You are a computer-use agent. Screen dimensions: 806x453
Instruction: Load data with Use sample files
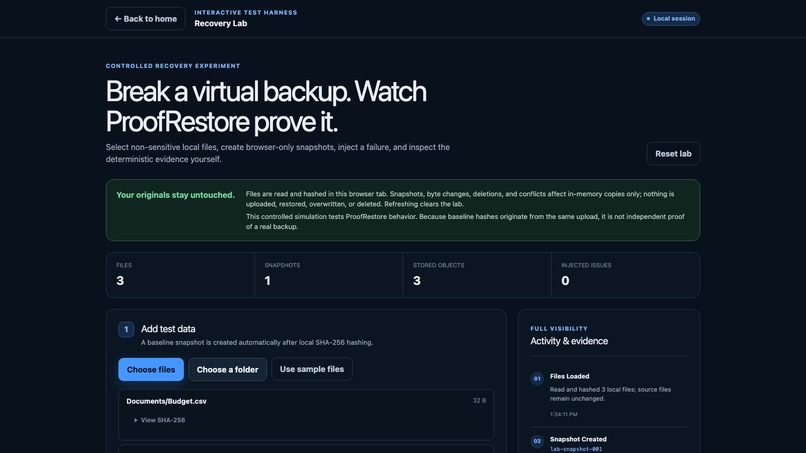point(312,369)
